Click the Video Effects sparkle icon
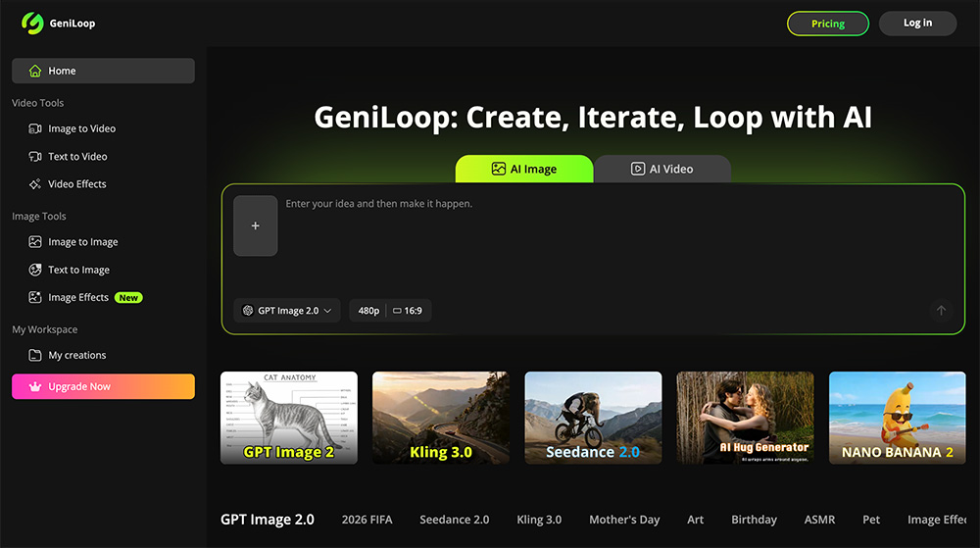This screenshot has width=980, height=548. (x=35, y=183)
